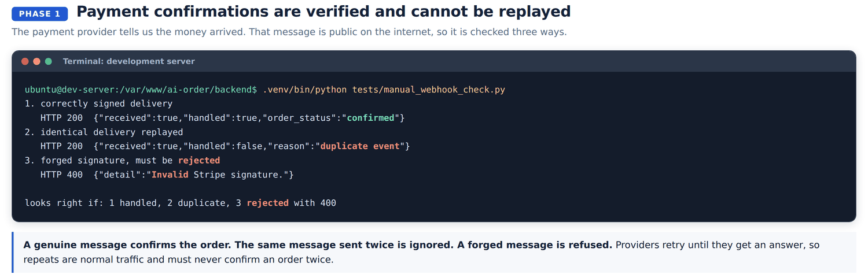This screenshot has height=278, width=868.
Task: Click the manual_webhook_check.py script path
Action: (x=429, y=90)
